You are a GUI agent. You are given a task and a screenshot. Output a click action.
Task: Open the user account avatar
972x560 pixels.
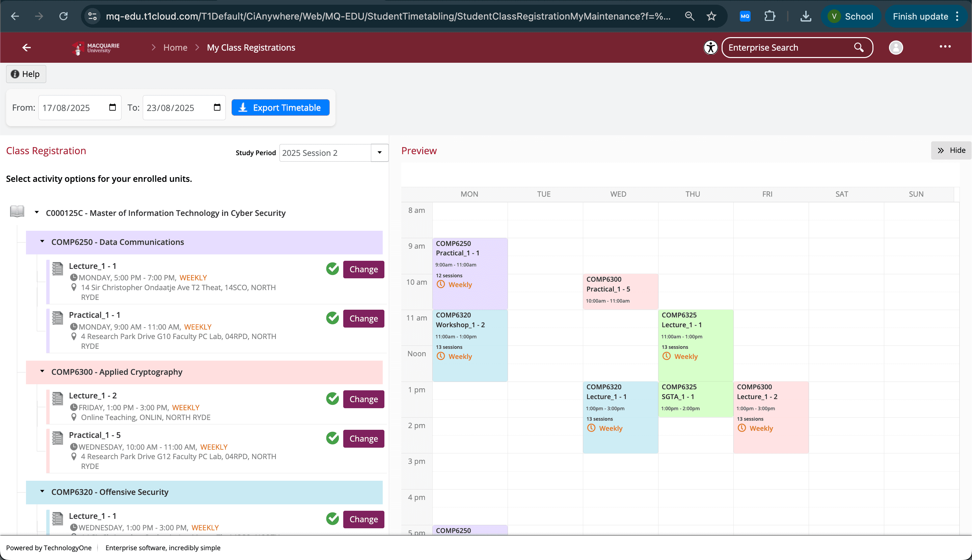(896, 47)
